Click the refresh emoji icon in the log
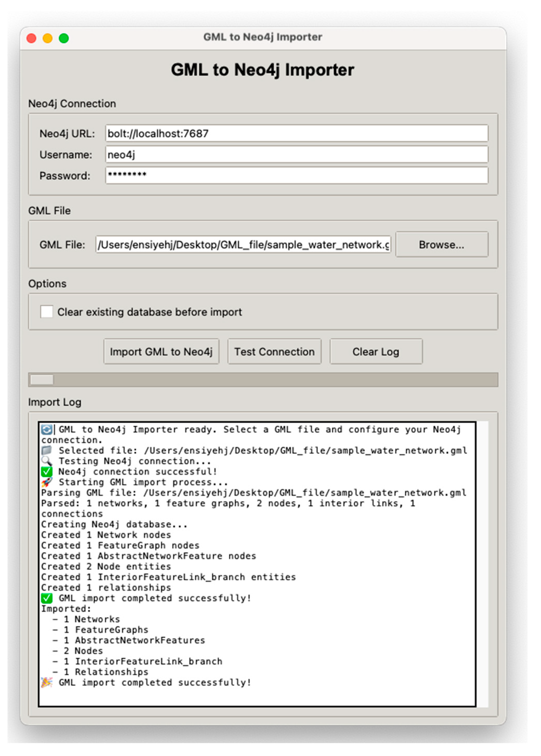 click(x=47, y=430)
